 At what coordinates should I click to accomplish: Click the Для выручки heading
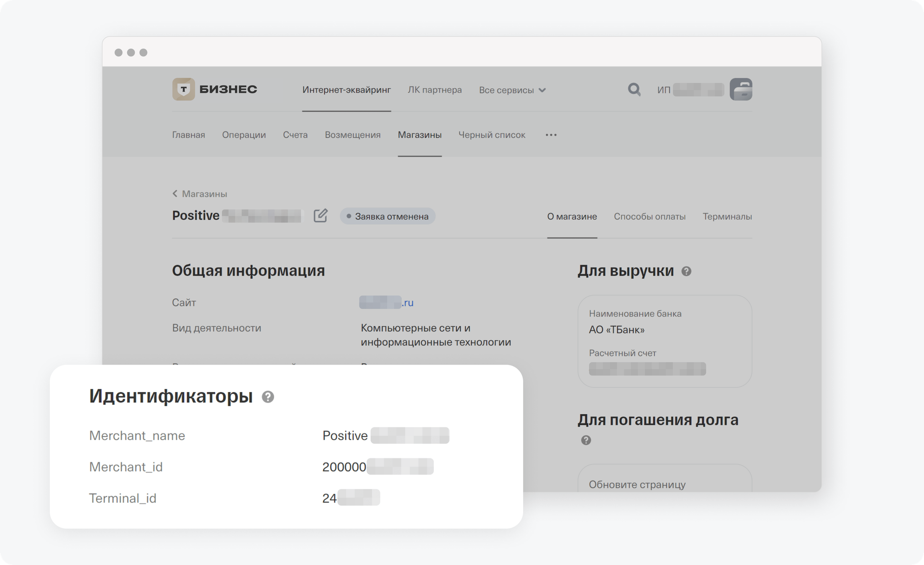626,271
